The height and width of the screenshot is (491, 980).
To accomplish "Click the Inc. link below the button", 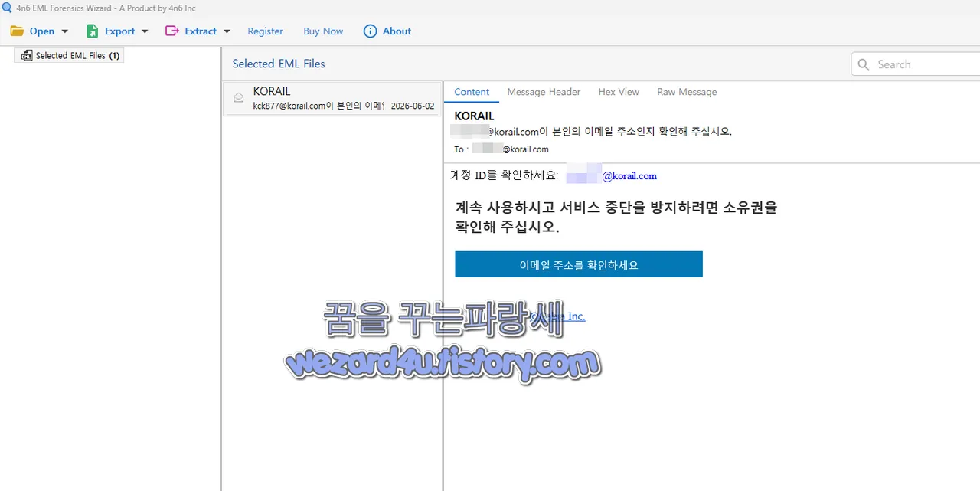I will 557,316.
